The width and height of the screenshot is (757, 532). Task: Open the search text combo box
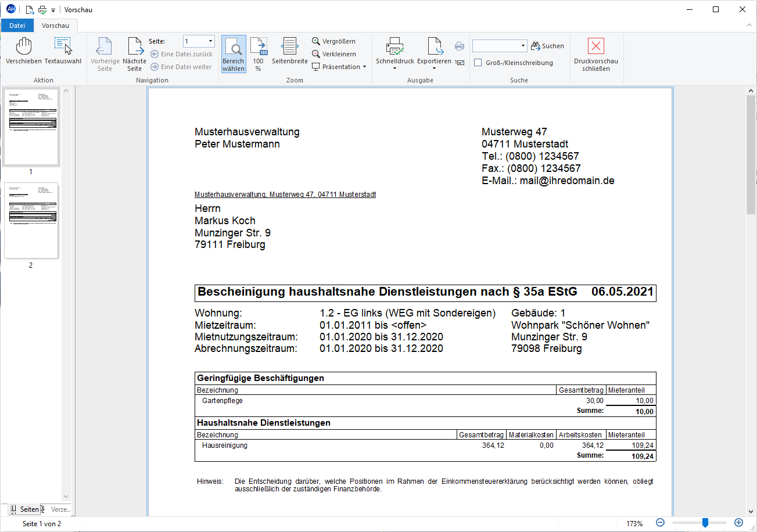(x=500, y=46)
